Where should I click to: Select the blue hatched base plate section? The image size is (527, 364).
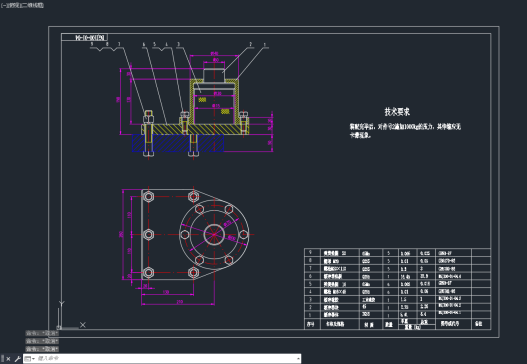(178, 143)
